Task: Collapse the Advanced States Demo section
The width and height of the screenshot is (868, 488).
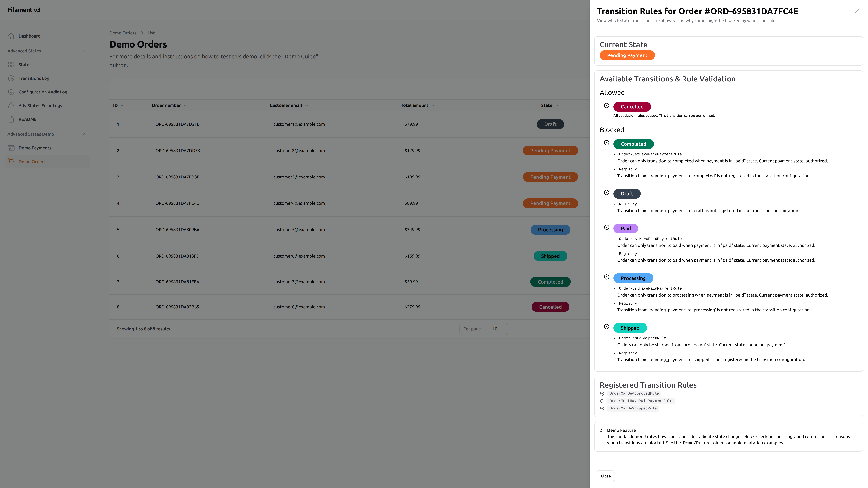Action: coord(85,134)
